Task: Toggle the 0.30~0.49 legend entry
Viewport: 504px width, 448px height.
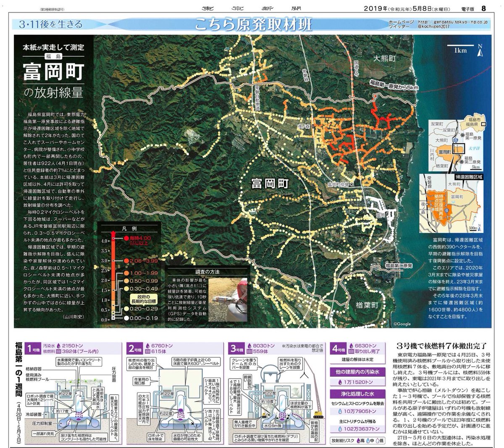Action: click(x=126, y=289)
